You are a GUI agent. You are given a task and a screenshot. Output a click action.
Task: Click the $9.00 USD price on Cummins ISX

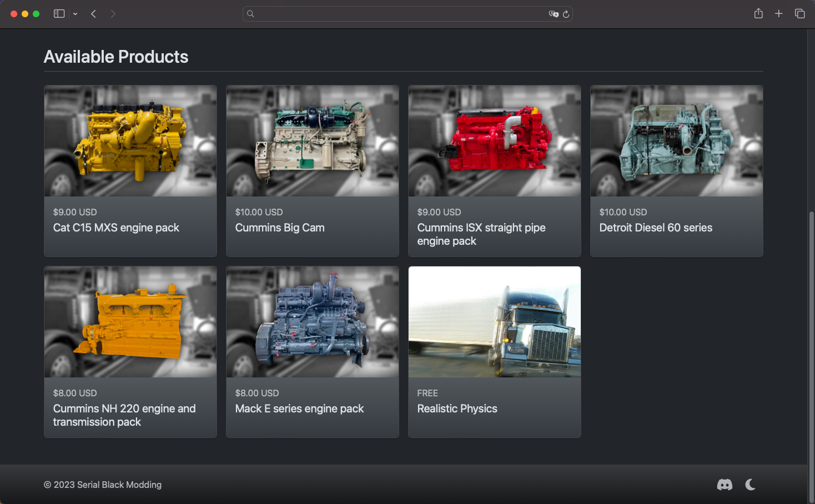[x=439, y=212]
